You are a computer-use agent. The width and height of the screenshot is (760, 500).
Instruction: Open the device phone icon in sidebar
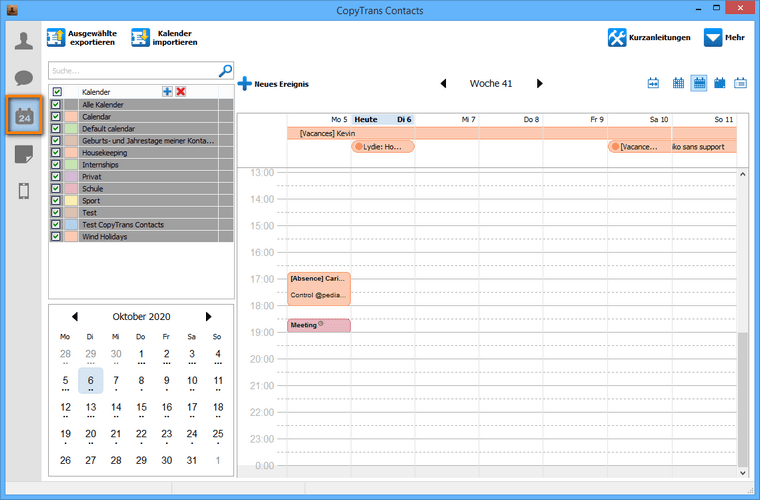click(24, 191)
